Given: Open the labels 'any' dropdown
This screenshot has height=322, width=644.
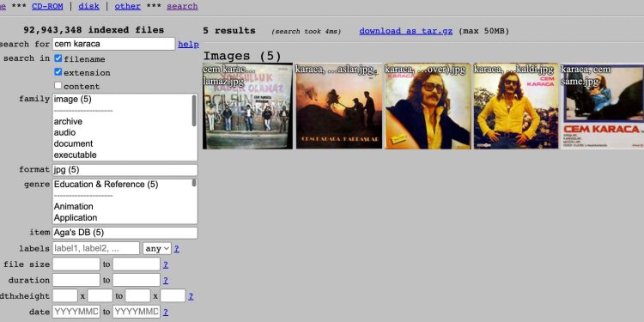Looking at the screenshot, I should (x=157, y=248).
